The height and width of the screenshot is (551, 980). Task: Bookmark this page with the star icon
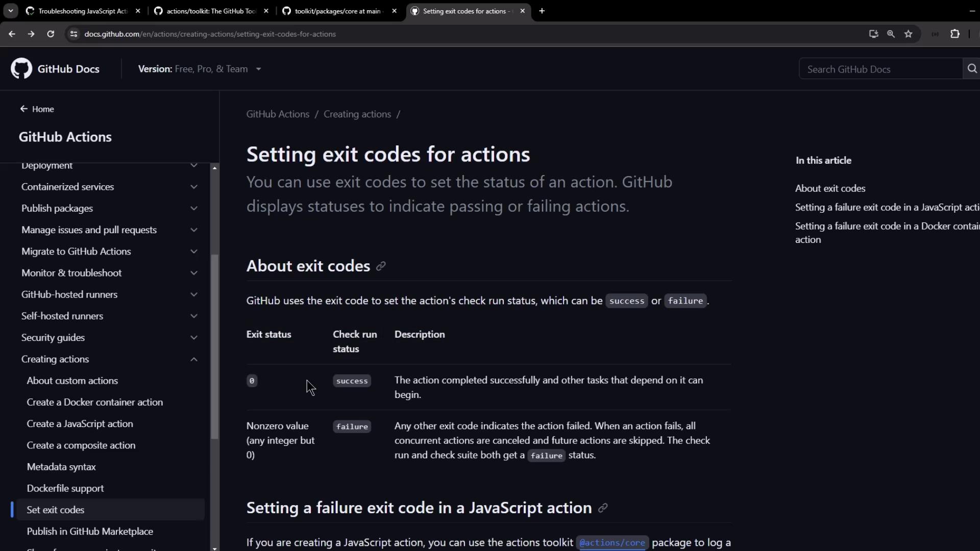click(x=908, y=34)
